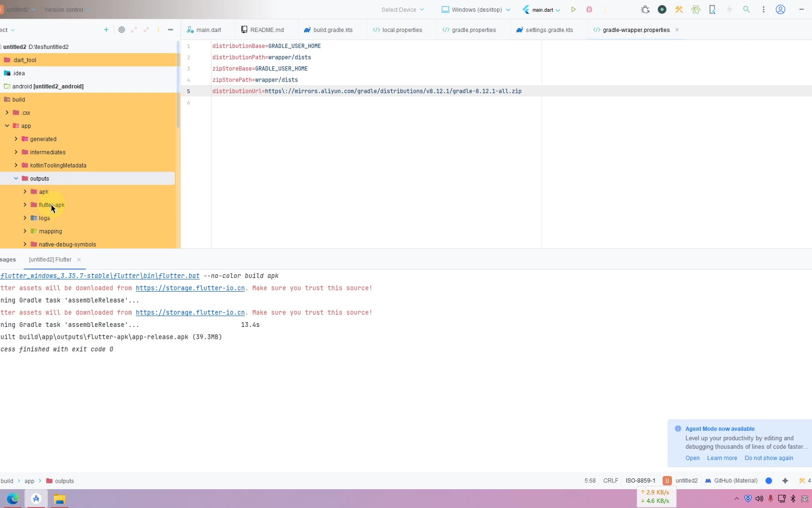
Task: Open the Windows (desktop) device dropdown
Action: 476,9
